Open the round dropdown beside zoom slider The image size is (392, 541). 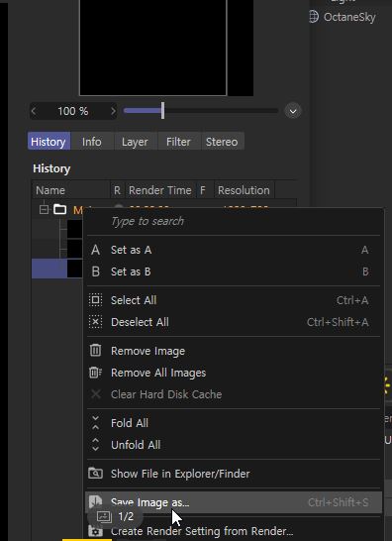click(x=293, y=111)
